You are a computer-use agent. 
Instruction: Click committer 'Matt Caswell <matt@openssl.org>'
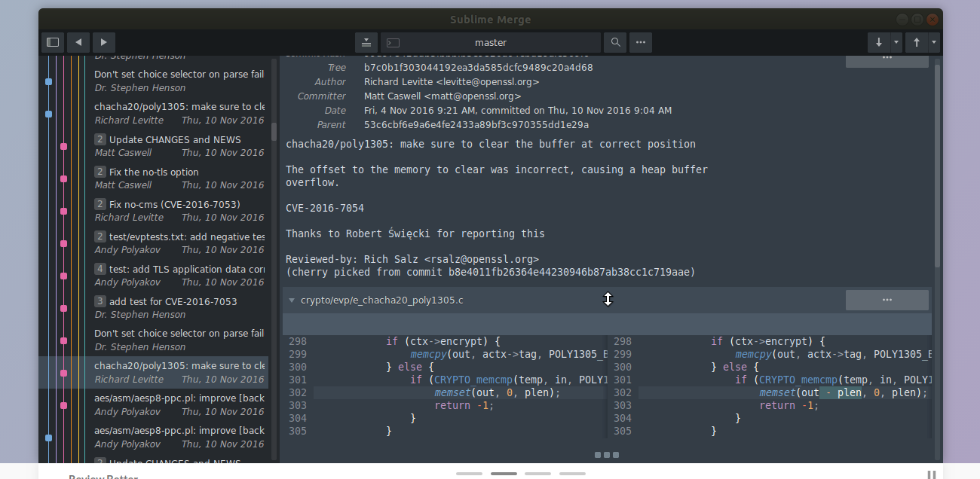[443, 96]
